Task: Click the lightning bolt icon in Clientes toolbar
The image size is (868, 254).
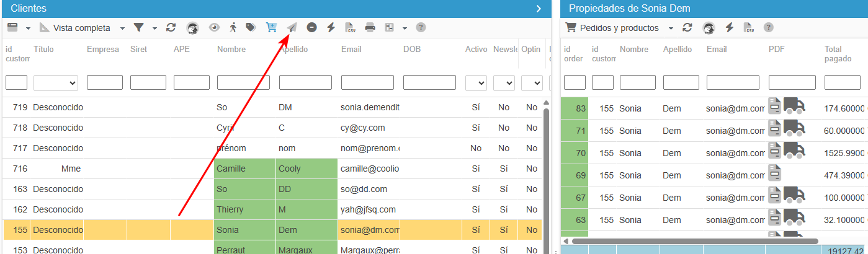Action: pos(331,28)
